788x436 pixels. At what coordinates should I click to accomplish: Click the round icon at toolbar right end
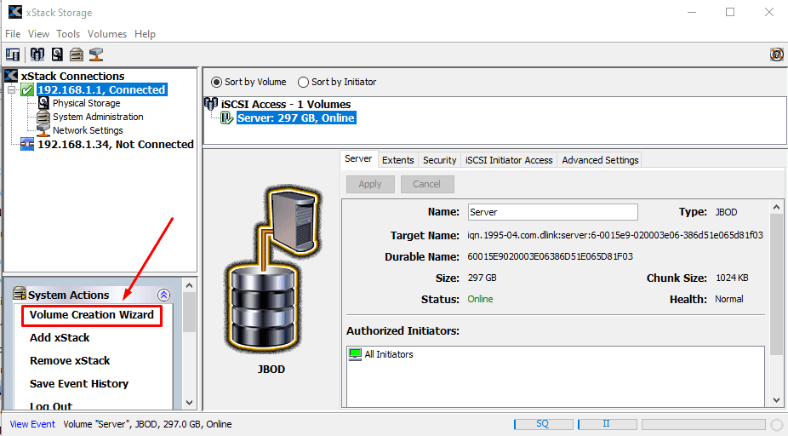(x=776, y=54)
